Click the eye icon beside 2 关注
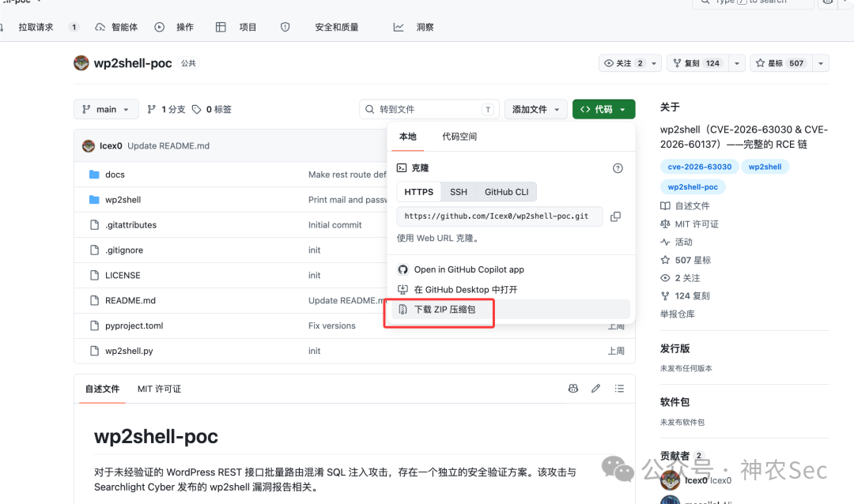Screen dimensions: 854x504 [665, 278]
